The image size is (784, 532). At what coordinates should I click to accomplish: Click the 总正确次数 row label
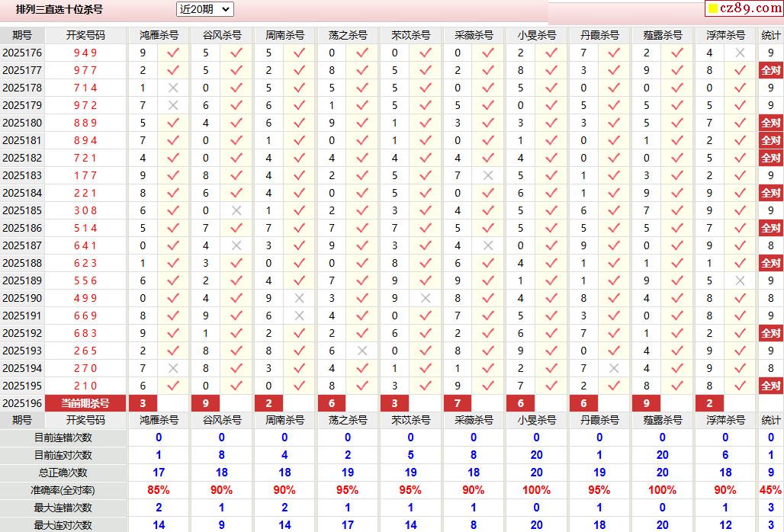63,473
